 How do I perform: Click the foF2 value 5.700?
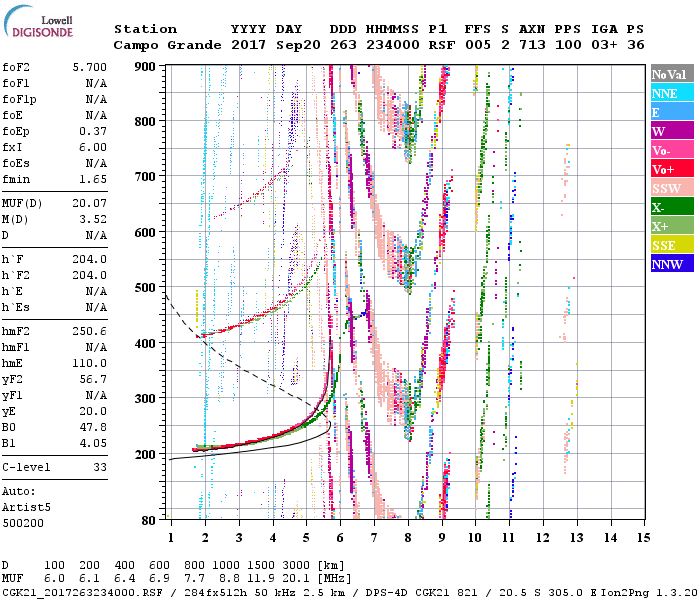point(90,67)
